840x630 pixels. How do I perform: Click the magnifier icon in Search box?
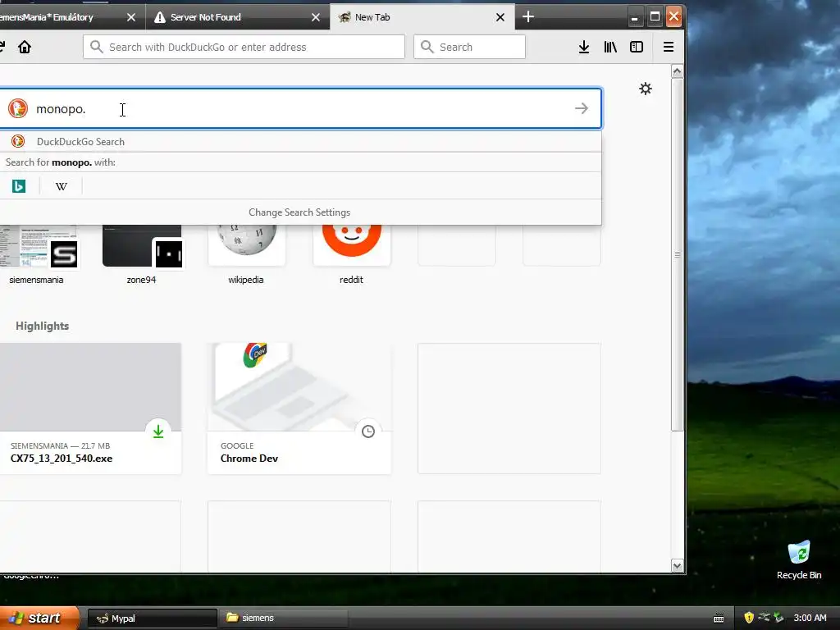[427, 47]
